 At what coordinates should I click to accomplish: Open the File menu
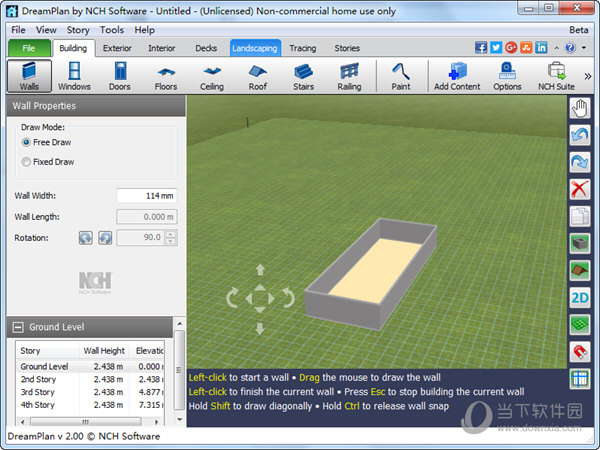point(18,30)
